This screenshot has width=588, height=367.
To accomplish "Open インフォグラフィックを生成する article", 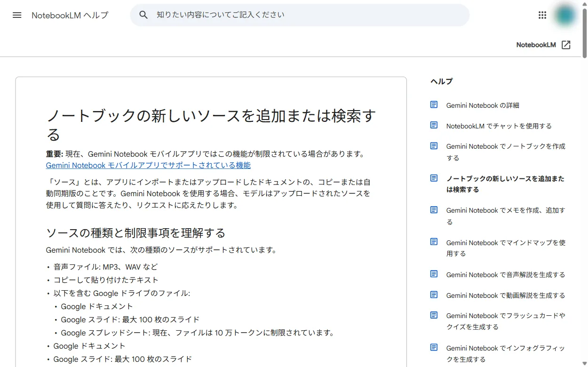I will pos(506,353).
